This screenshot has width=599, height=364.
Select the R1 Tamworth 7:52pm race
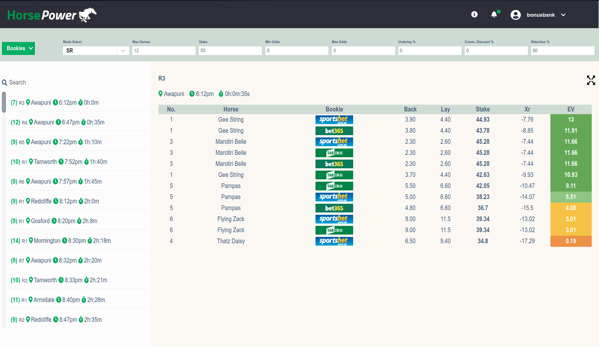(77, 162)
